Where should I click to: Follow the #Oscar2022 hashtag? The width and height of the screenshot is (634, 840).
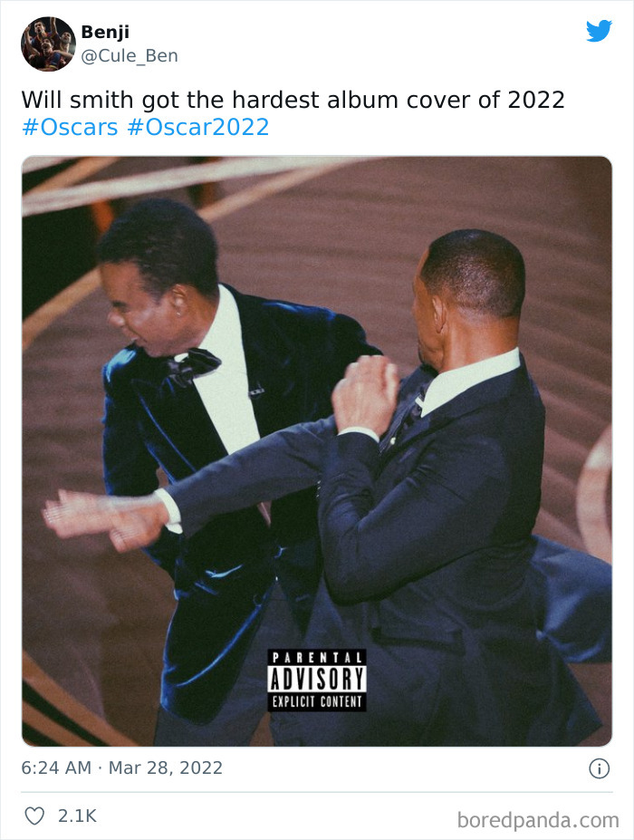[x=198, y=127]
